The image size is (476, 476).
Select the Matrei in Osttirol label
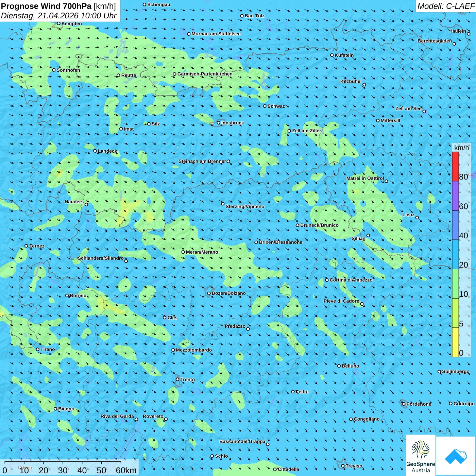[x=365, y=178]
